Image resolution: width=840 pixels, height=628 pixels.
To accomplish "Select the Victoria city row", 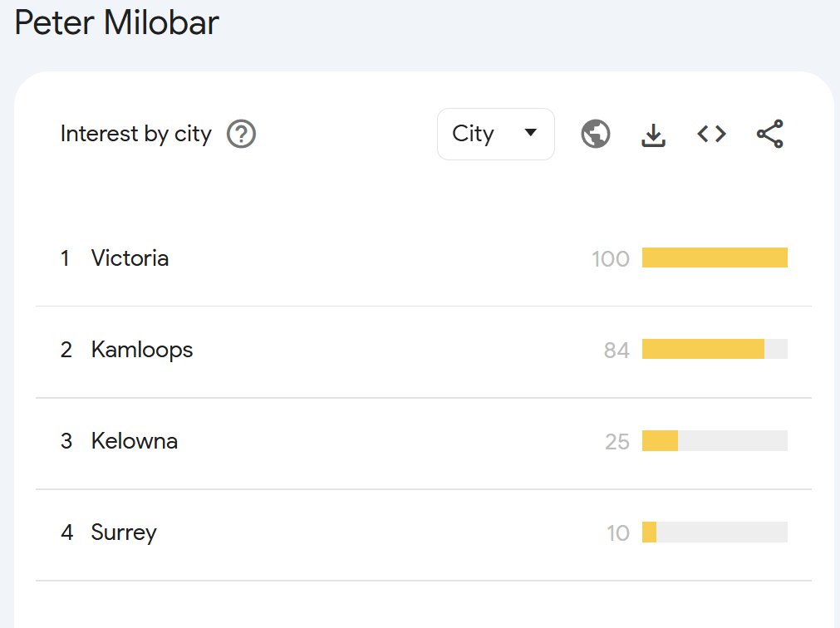I will pos(424,258).
